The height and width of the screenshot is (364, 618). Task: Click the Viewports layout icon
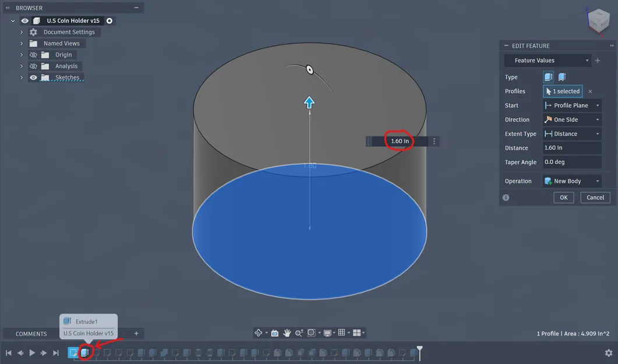pos(356,333)
